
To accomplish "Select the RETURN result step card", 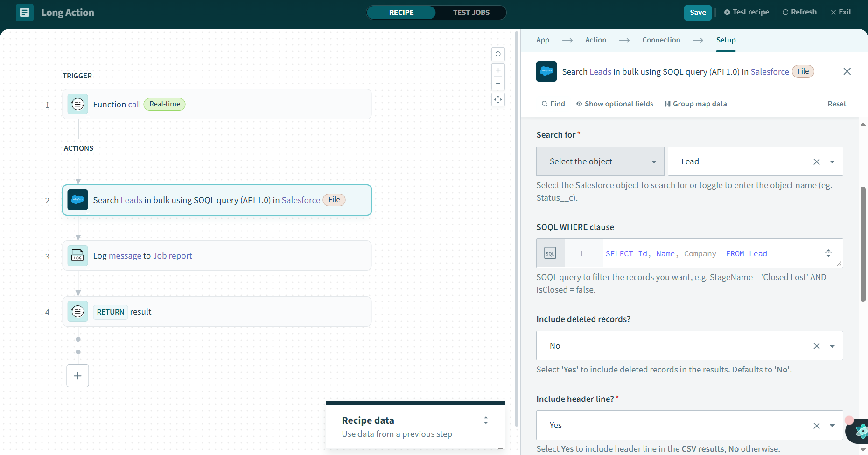I will pyautogui.click(x=217, y=311).
